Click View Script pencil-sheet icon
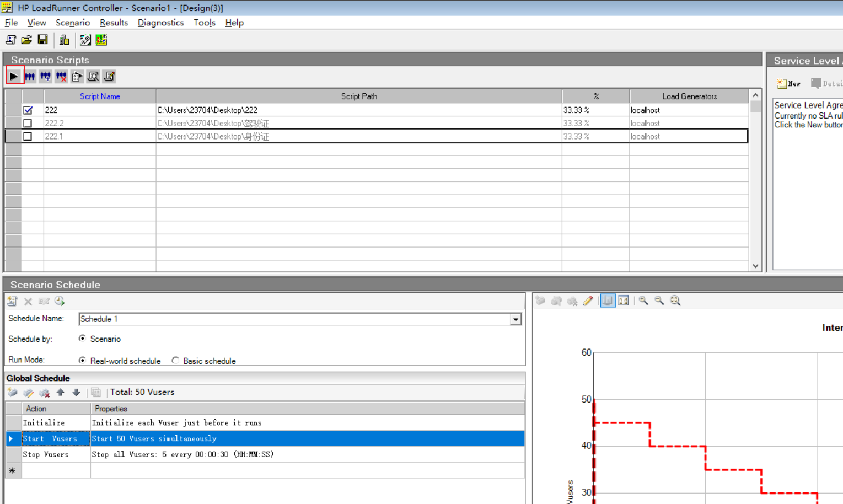The width and height of the screenshot is (843, 504). click(109, 76)
